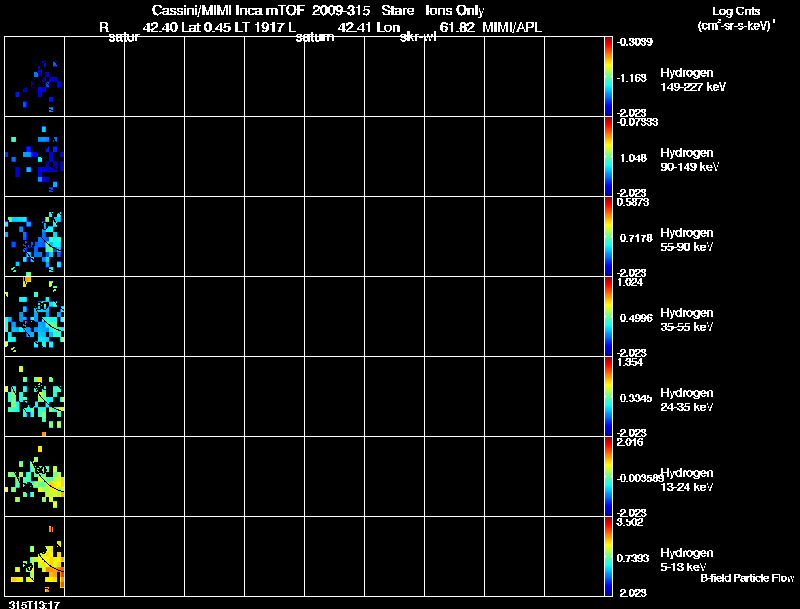Click the color bar beside Hydrogen 24-35 keV

tap(608, 397)
